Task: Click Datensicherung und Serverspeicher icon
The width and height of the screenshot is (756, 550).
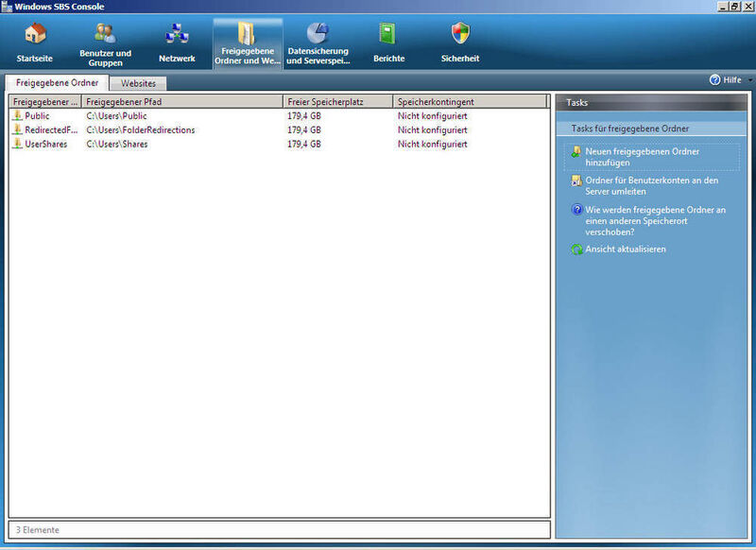Action: click(318, 34)
